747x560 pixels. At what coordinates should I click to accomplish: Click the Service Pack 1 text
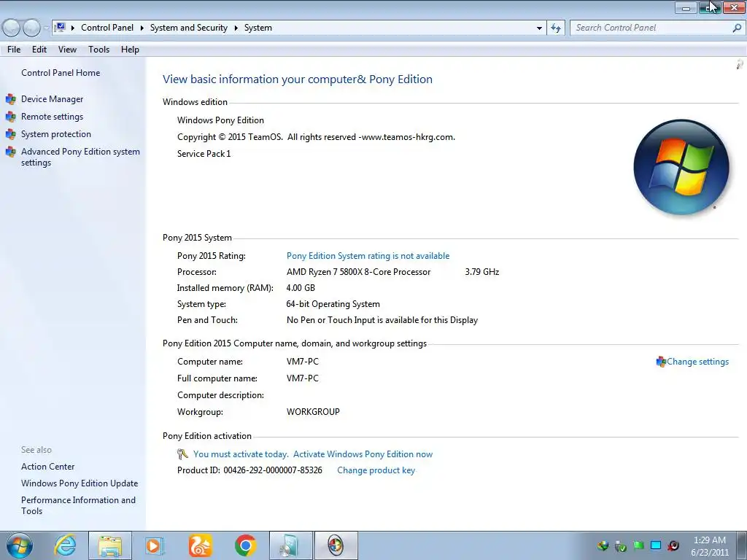[x=204, y=154]
